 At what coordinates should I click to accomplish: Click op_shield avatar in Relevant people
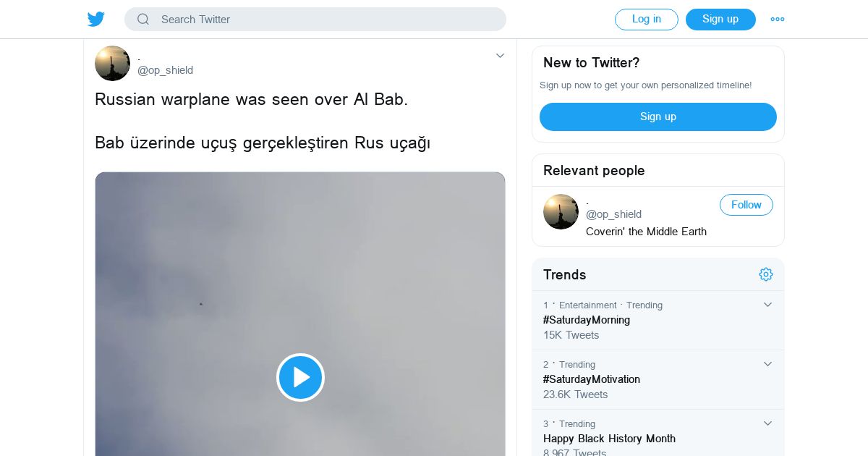(561, 211)
